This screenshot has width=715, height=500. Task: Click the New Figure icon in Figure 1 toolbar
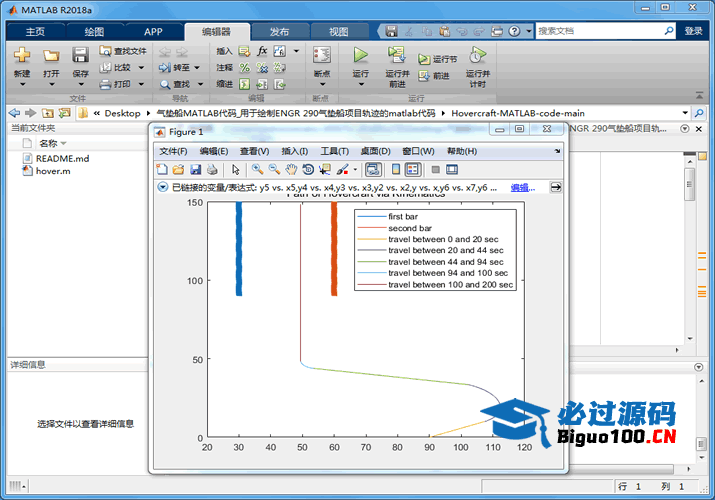point(162,170)
